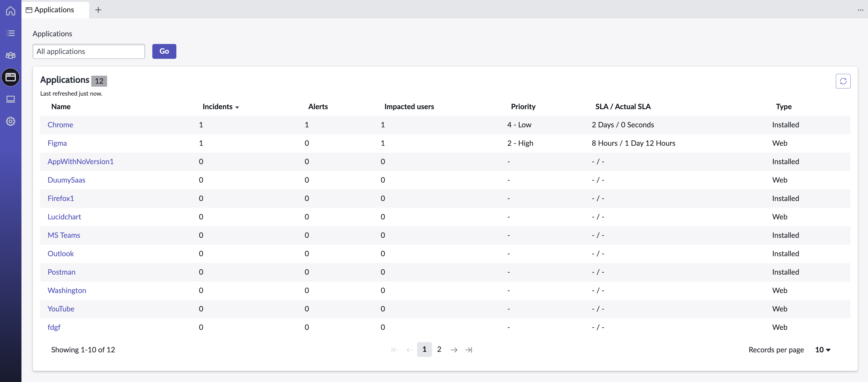Screen dimensions: 868x382
Task: Open the AppWithNoVersion1 link
Action: click(x=81, y=162)
